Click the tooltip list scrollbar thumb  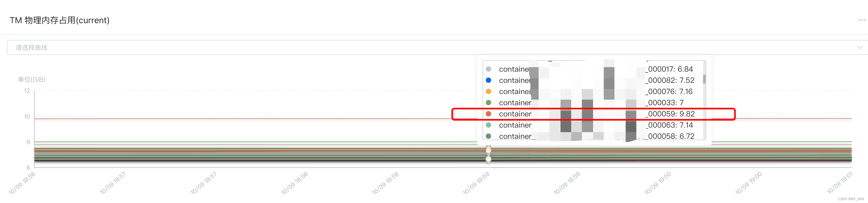point(704,79)
